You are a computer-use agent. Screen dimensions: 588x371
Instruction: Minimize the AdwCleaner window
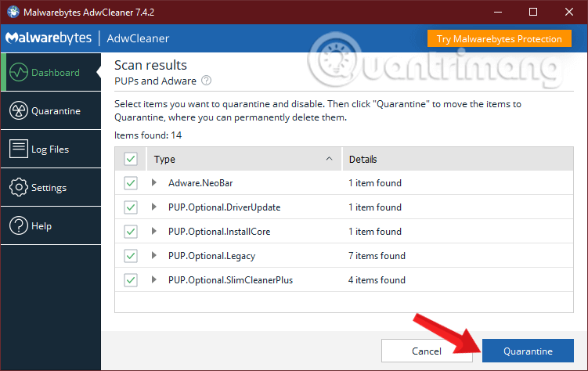click(498, 12)
